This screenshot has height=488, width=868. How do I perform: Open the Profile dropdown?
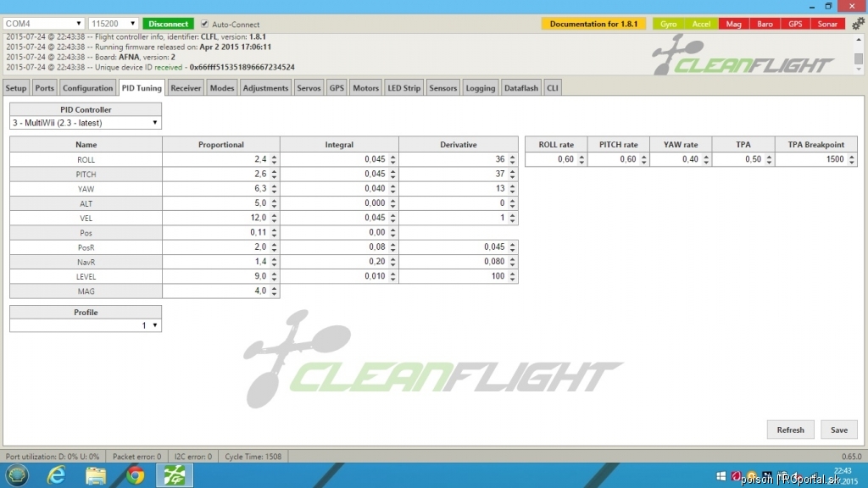(x=86, y=325)
